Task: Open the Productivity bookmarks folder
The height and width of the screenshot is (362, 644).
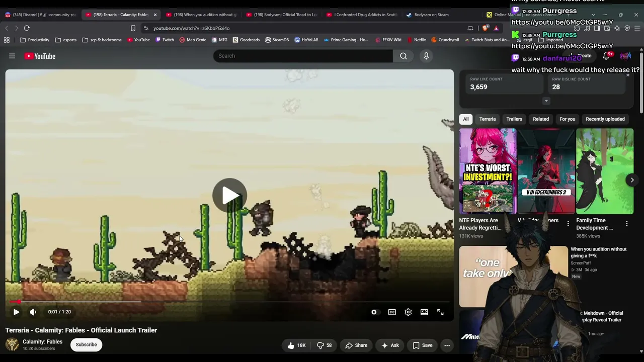Action: pos(34,40)
